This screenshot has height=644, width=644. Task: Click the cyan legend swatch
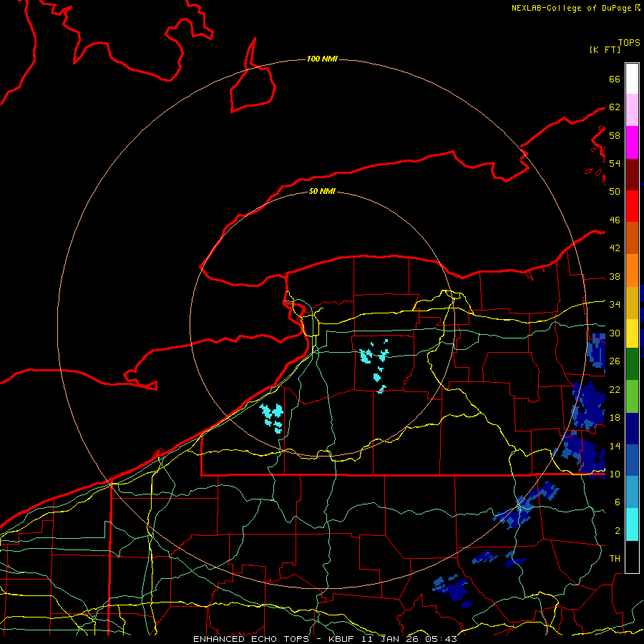point(632,524)
